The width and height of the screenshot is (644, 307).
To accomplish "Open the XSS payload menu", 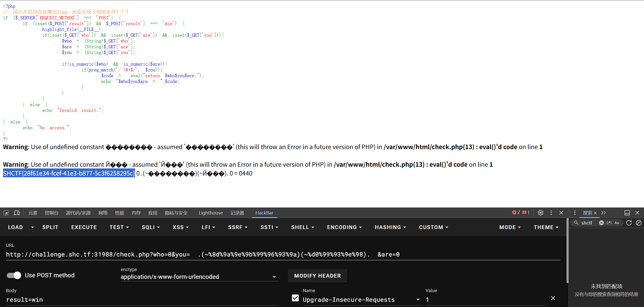I will 181,227.
